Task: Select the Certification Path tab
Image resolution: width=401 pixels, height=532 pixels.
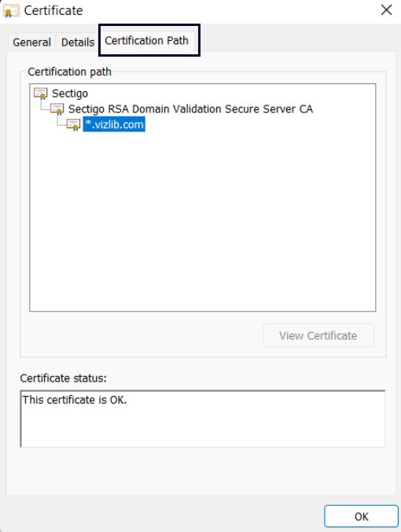Action: click(x=146, y=40)
